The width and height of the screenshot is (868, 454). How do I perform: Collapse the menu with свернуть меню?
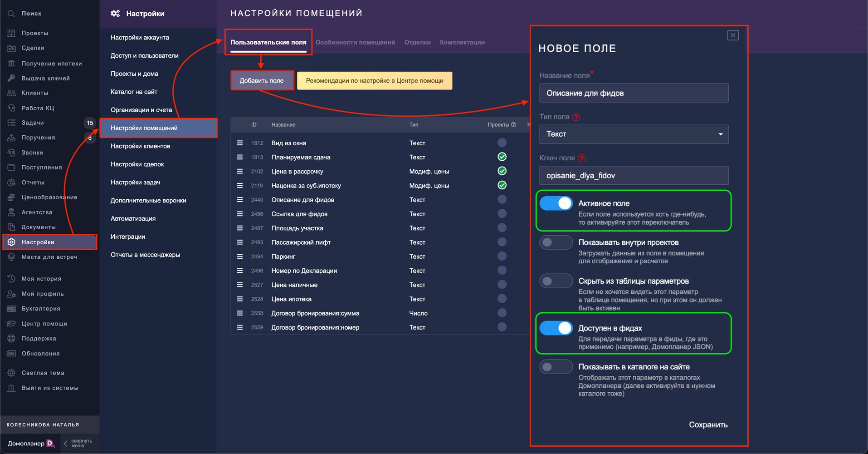pos(78,443)
